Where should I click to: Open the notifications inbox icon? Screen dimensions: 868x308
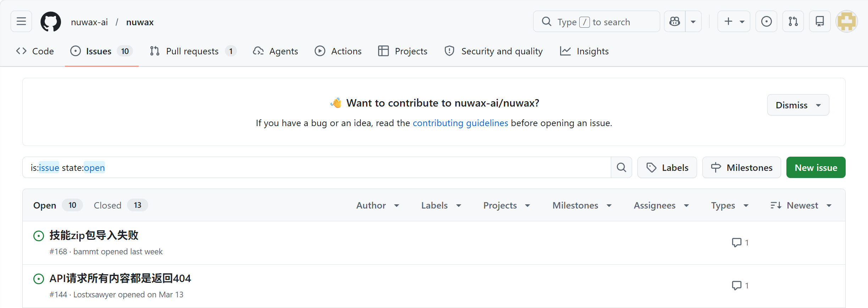[820, 22]
